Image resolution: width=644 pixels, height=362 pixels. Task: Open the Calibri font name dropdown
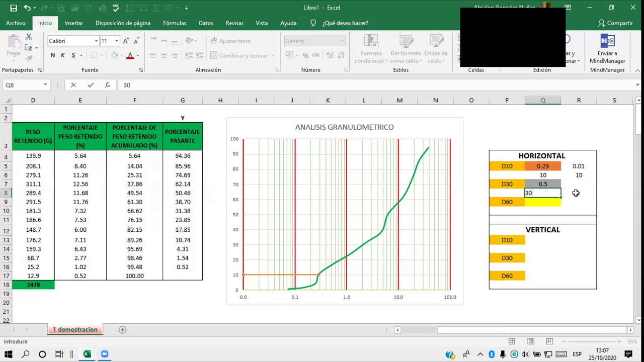(96, 41)
